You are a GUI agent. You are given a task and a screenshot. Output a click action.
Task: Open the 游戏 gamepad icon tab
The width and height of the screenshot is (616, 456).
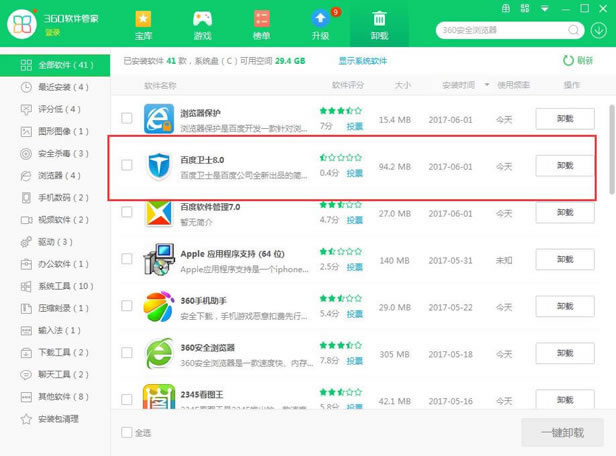[x=203, y=24]
